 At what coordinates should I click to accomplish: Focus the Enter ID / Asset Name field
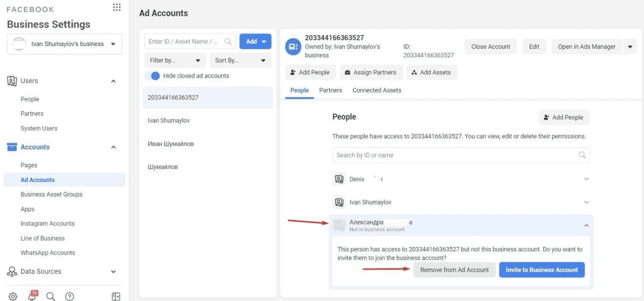(x=190, y=41)
